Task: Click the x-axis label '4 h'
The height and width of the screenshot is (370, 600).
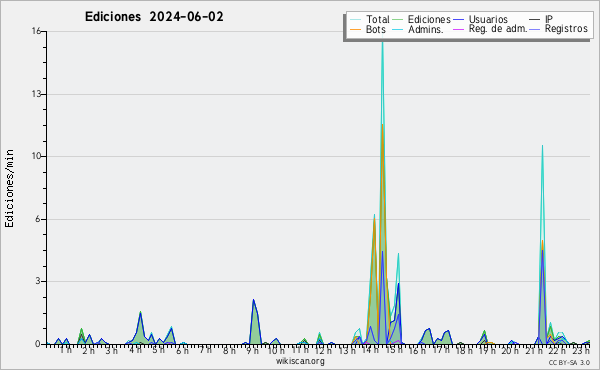Action: pyautogui.click(x=135, y=350)
